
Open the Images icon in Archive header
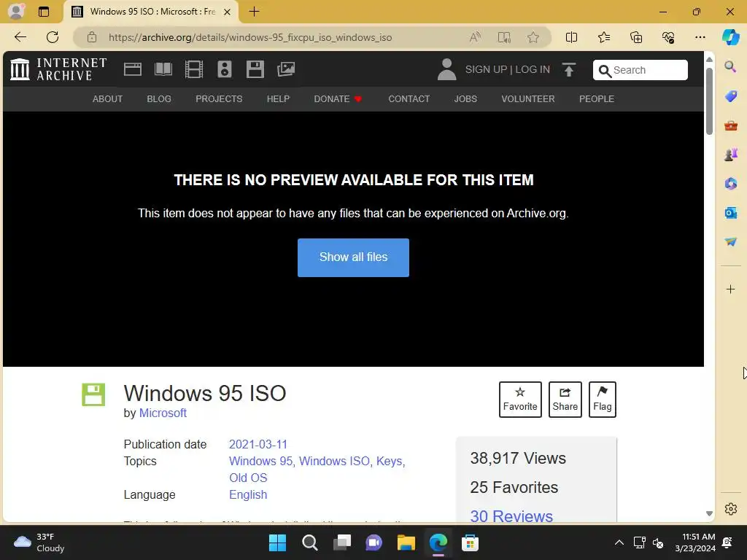point(286,69)
